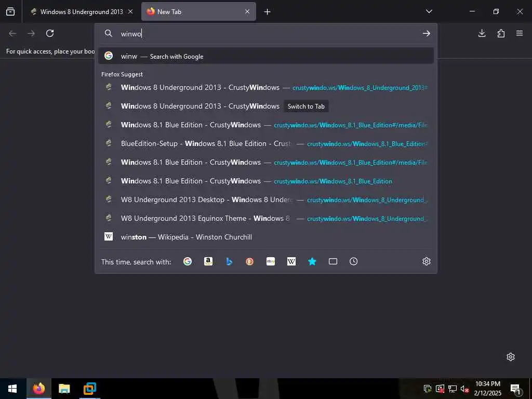Reload the current page

50,33
